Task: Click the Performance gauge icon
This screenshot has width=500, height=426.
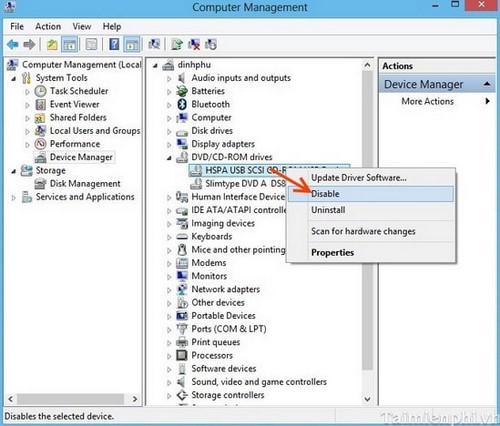Action: 40,144
